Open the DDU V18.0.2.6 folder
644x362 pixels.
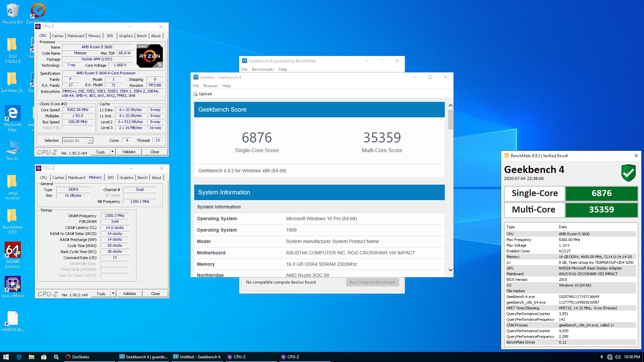point(12,50)
